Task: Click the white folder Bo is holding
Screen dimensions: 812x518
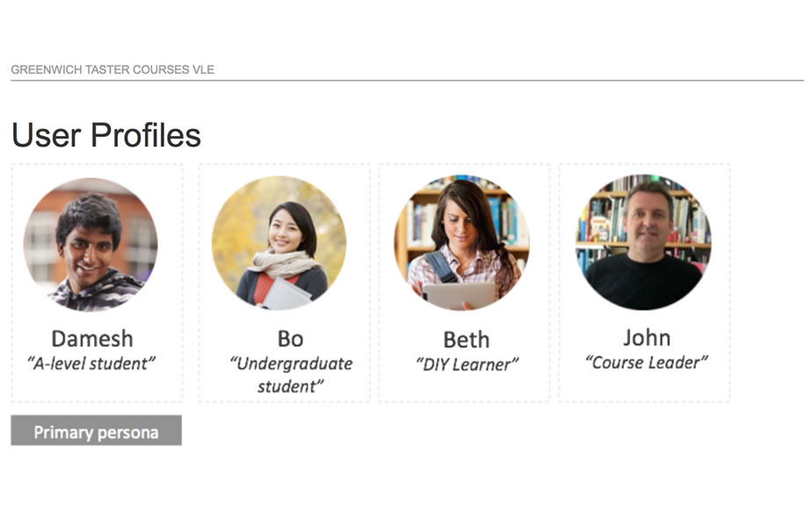Action: (287, 293)
